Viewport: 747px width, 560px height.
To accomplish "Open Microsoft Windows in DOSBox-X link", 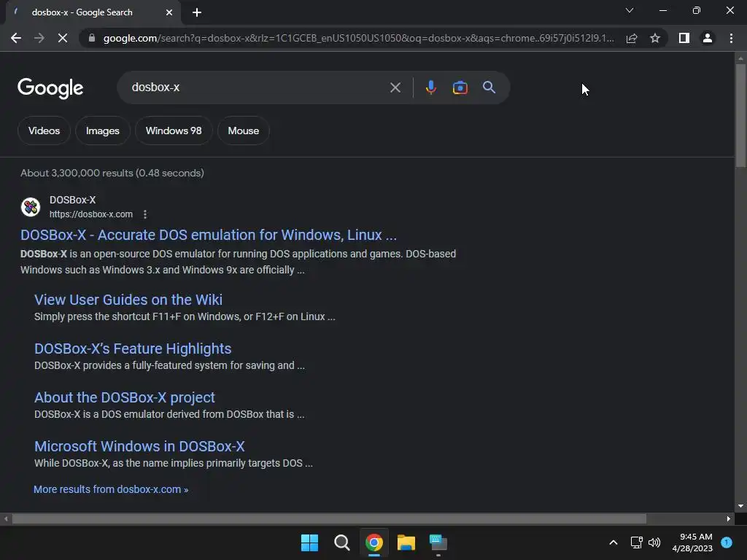I will point(139,446).
